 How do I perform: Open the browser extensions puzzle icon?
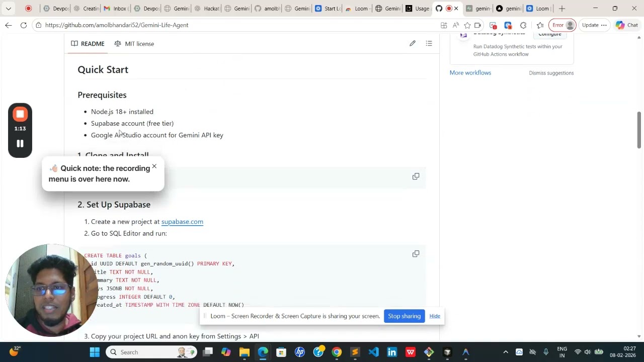coord(523,25)
